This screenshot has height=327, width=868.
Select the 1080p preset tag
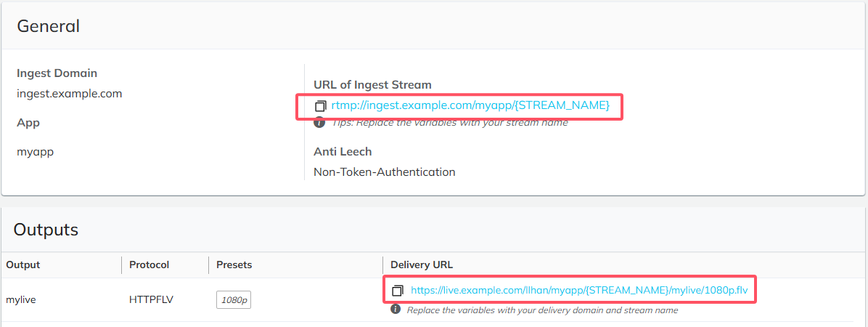click(x=234, y=300)
